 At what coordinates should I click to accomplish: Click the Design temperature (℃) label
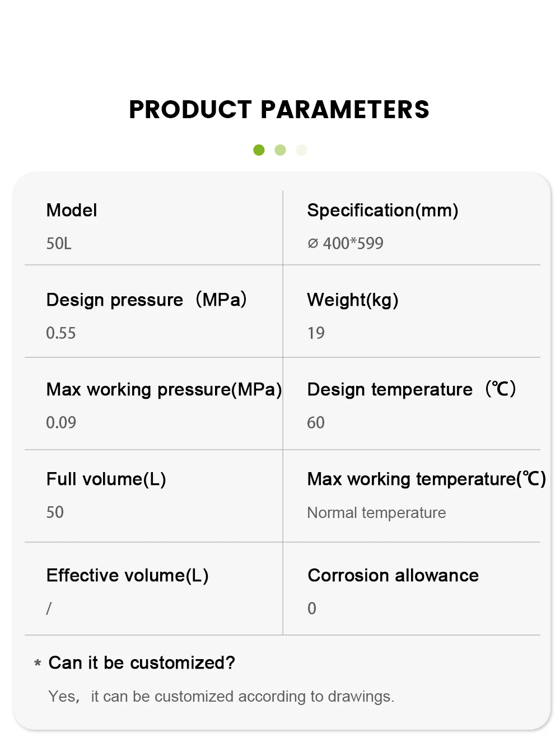tap(412, 389)
